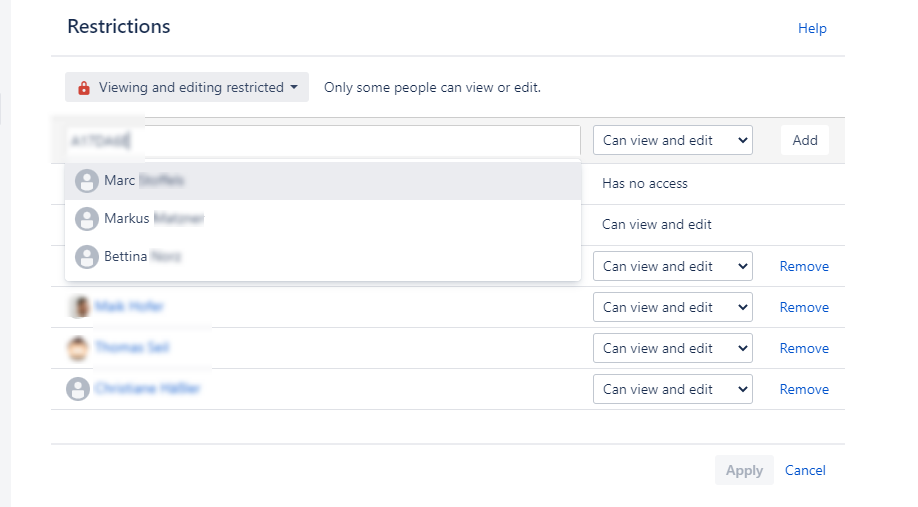The width and height of the screenshot is (918, 507).
Task: Select Bettina from the suggestion list
Action: pyautogui.click(x=323, y=256)
